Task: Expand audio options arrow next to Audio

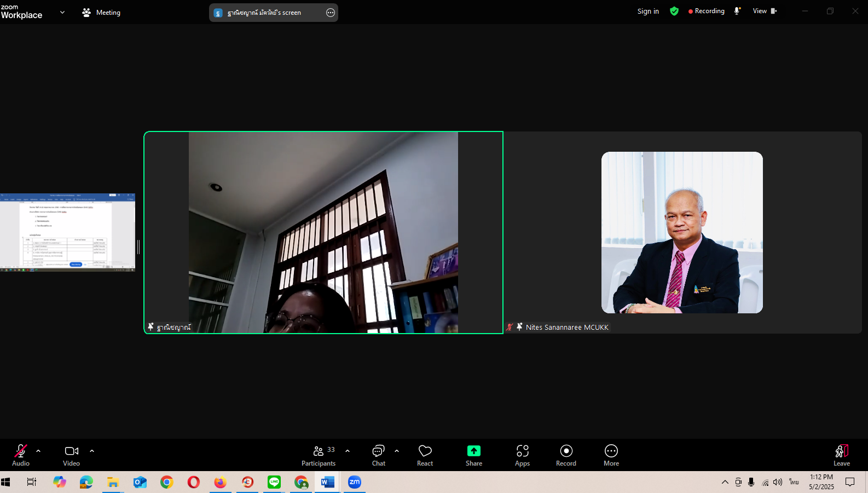Action: 38,451
